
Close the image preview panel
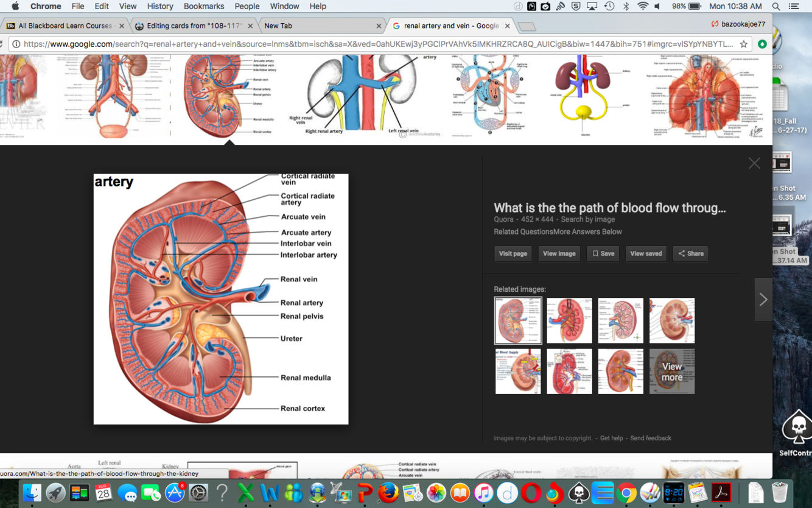point(754,163)
